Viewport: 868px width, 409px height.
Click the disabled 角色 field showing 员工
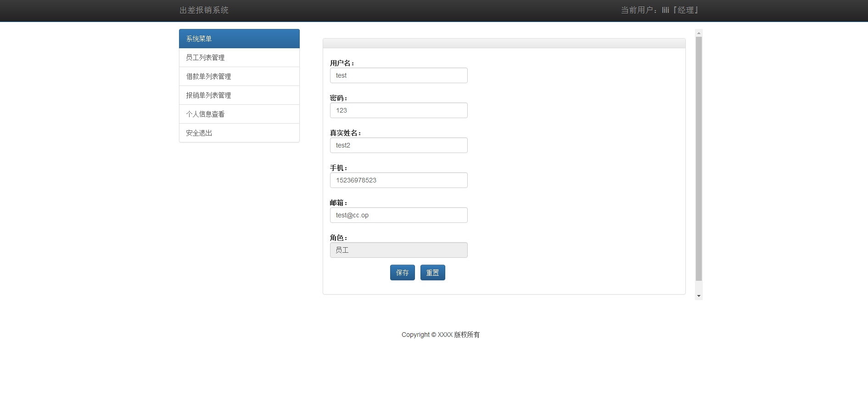coord(399,250)
